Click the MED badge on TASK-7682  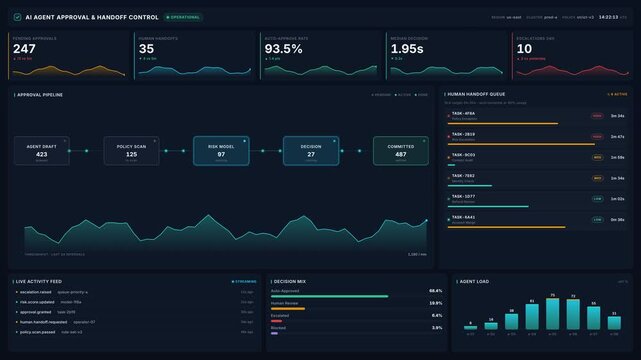click(597, 178)
